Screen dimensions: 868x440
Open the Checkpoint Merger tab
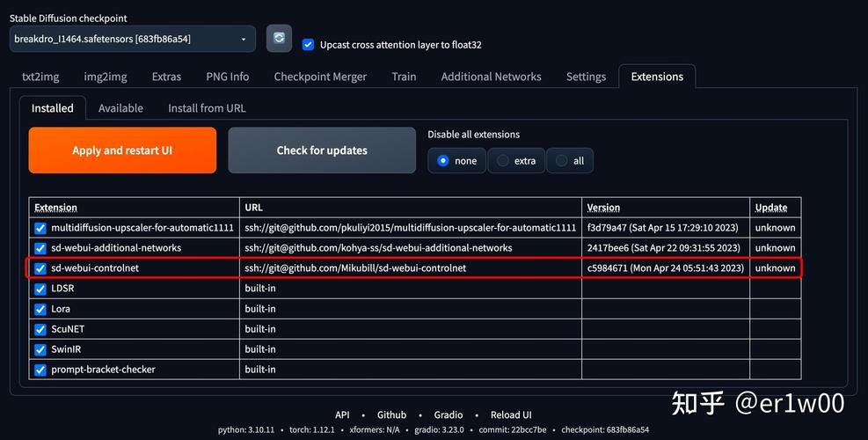320,77
